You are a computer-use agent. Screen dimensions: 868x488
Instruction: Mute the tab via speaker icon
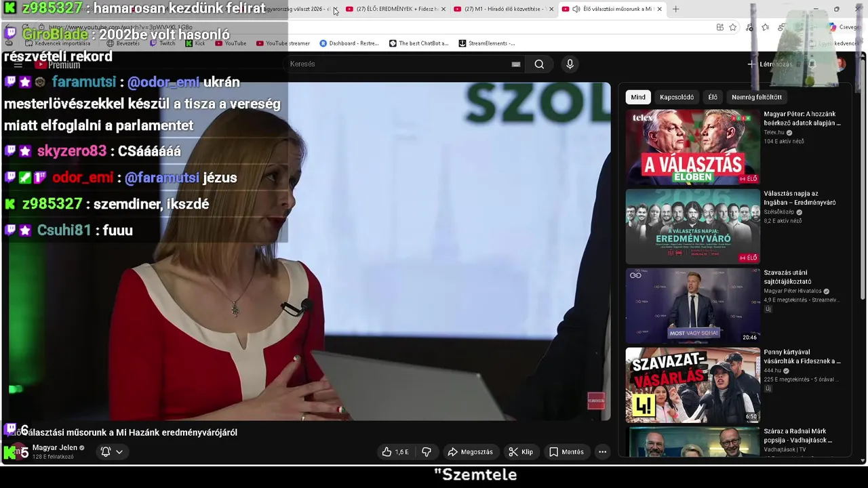(x=576, y=9)
